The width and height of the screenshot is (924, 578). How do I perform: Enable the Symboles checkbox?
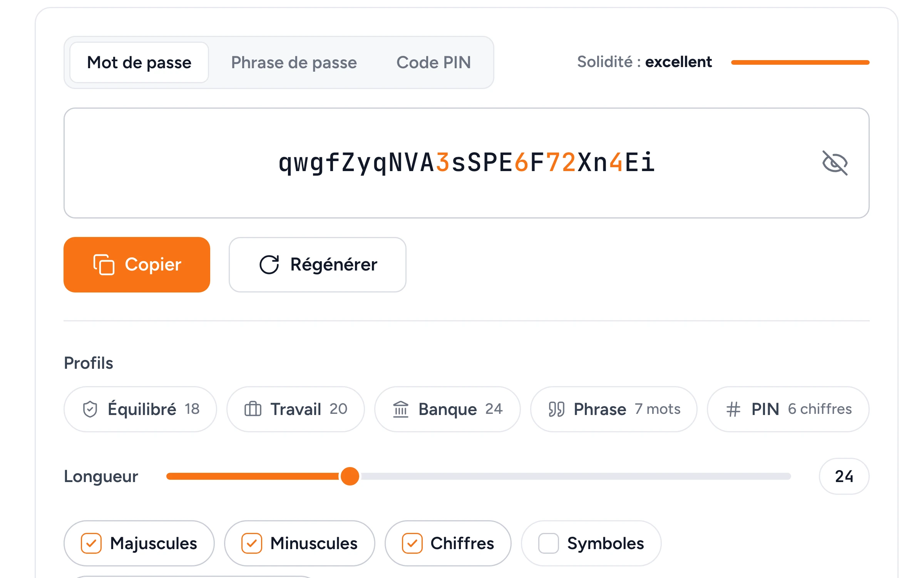click(549, 543)
